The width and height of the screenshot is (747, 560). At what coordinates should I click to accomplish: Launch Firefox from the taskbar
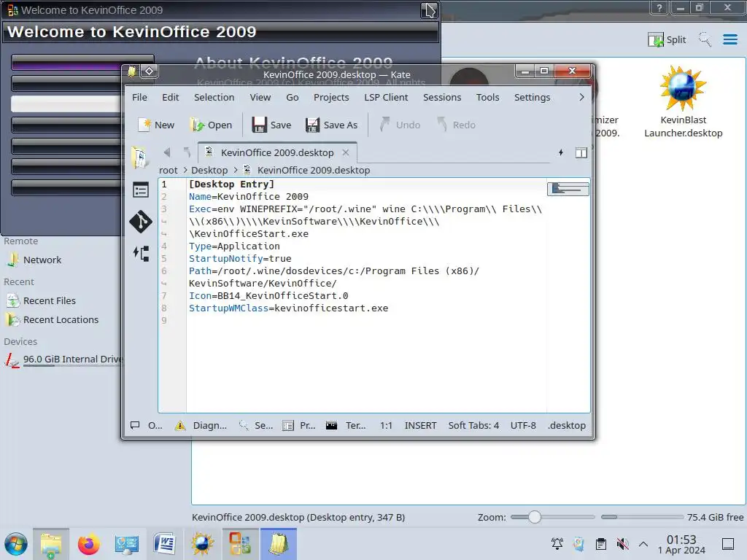point(88,544)
